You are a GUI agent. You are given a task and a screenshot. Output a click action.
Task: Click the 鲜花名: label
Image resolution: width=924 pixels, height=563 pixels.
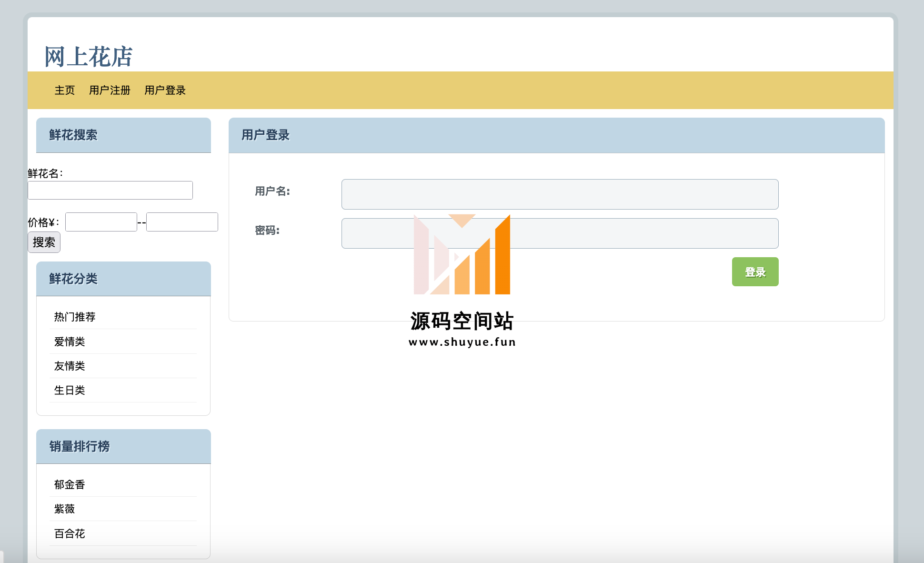45,173
